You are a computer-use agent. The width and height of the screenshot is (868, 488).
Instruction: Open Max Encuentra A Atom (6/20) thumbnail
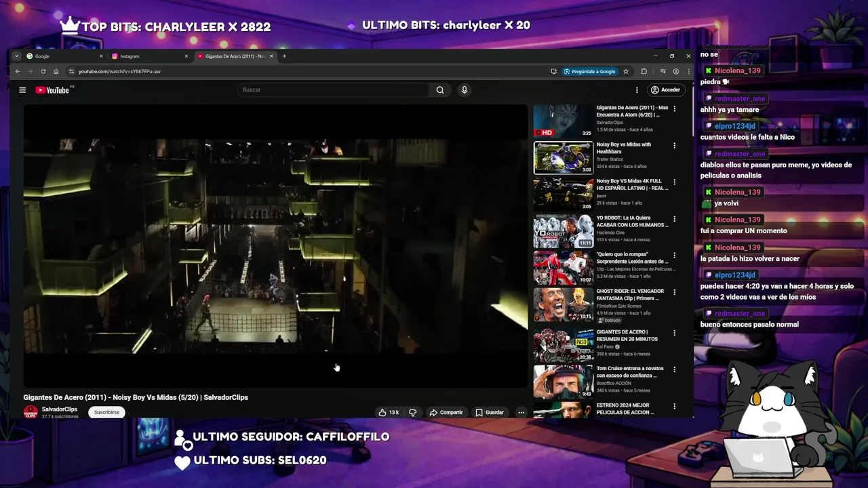point(564,121)
